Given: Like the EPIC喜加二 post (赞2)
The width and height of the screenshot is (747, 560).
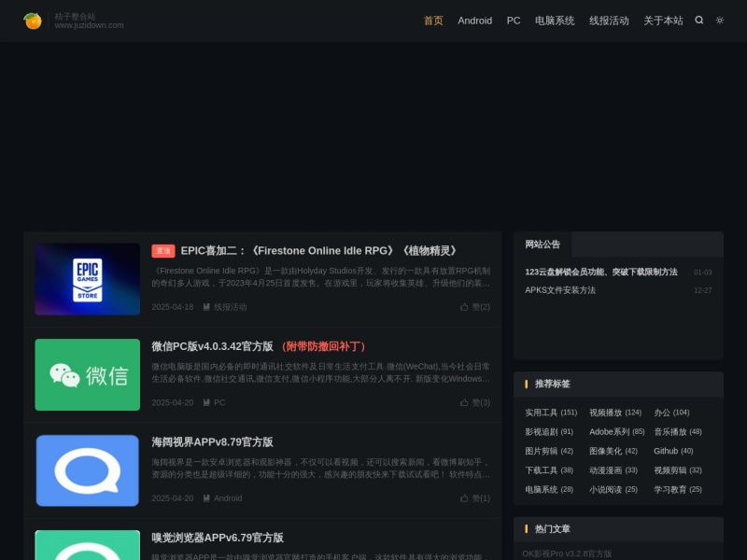Looking at the screenshot, I should click(475, 307).
